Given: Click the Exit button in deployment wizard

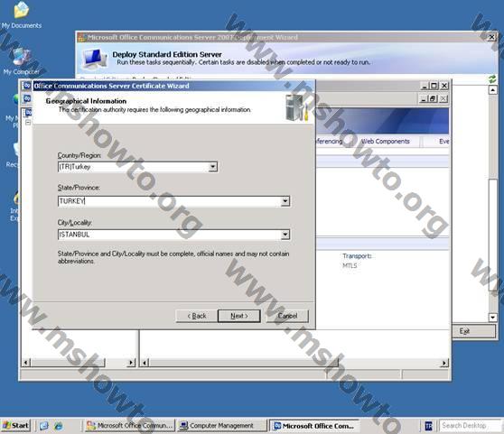Looking at the screenshot, I should 474,331.
